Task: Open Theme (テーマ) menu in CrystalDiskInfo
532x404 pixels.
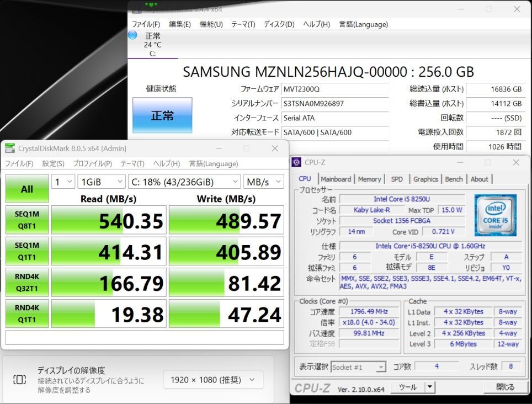Action: click(243, 24)
